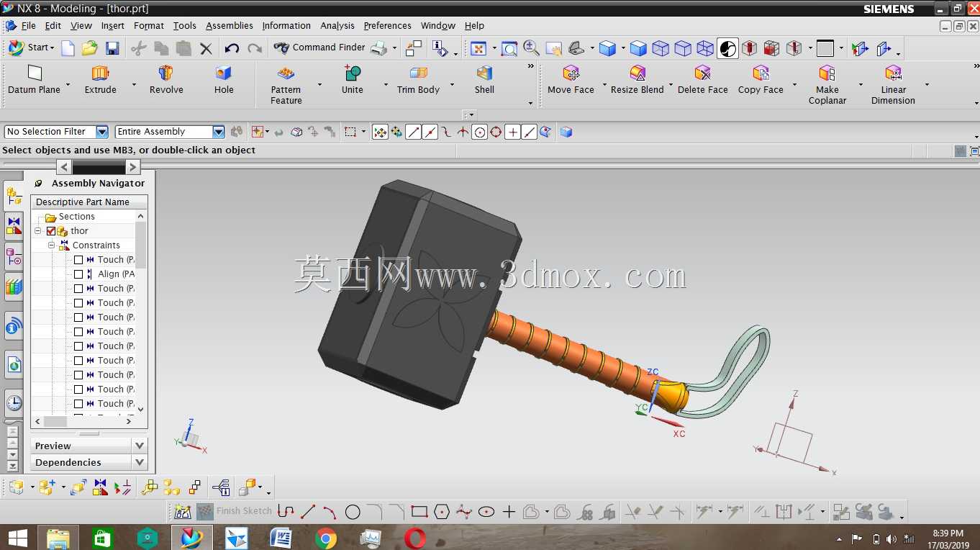Select the sketch Line tool
This screenshot has width=980, height=550.
[308, 512]
